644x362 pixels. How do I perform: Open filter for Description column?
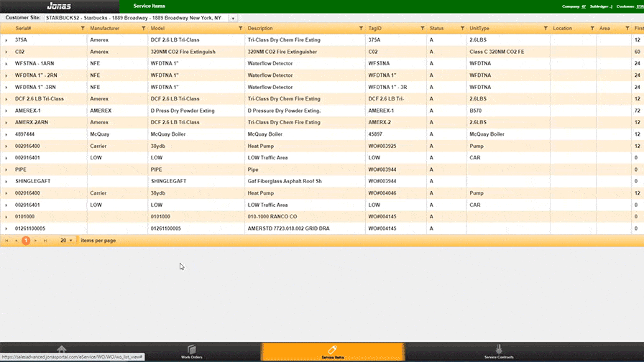point(361,28)
